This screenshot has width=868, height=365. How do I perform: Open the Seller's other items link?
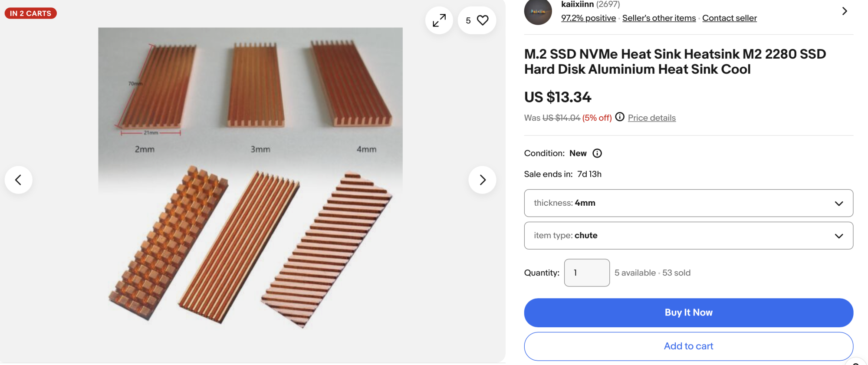[659, 18]
